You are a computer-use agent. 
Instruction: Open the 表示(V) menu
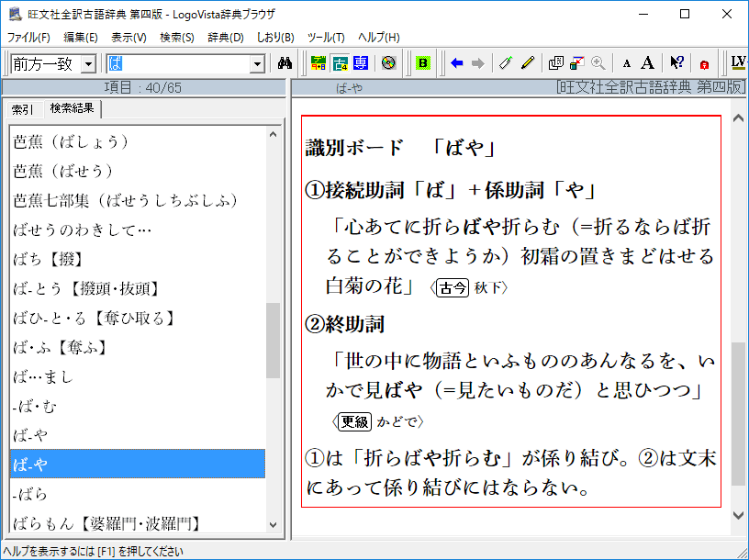[129, 38]
